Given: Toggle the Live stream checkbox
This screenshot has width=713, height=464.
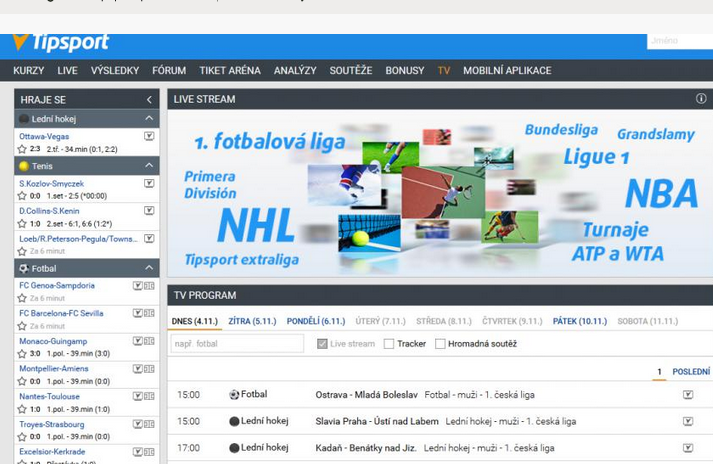Looking at the screenshot, I should point(322,344).
